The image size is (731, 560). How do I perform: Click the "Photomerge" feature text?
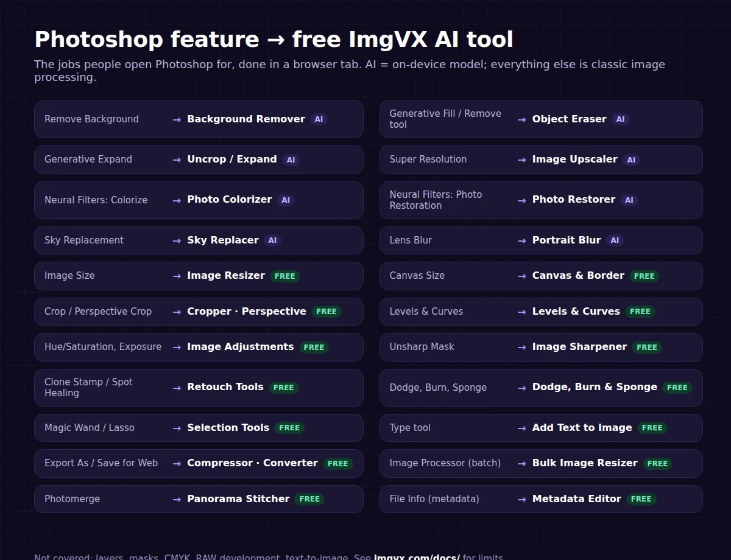tap(72, 499)
